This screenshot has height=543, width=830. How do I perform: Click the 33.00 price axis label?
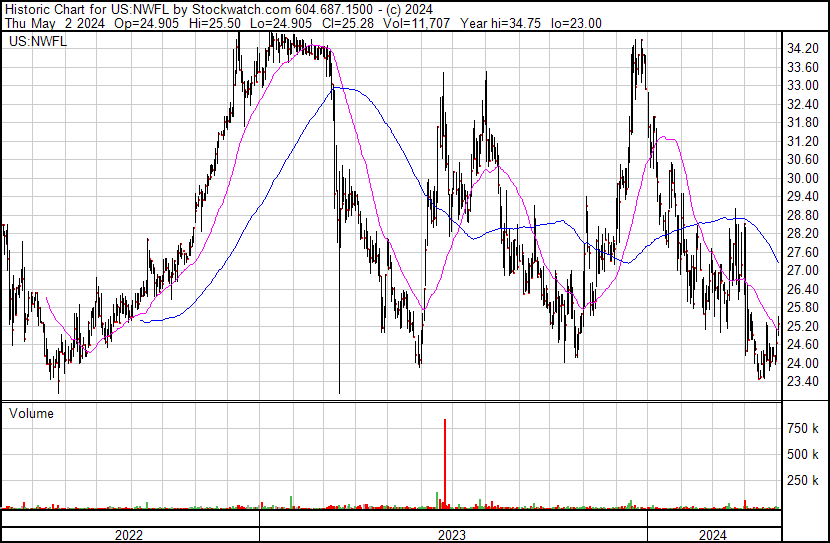(x=802, y=86)
